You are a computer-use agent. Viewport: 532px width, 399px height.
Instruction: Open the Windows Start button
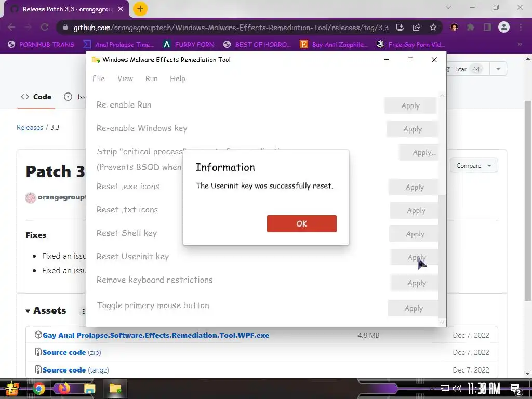click(x=12, y=389)
